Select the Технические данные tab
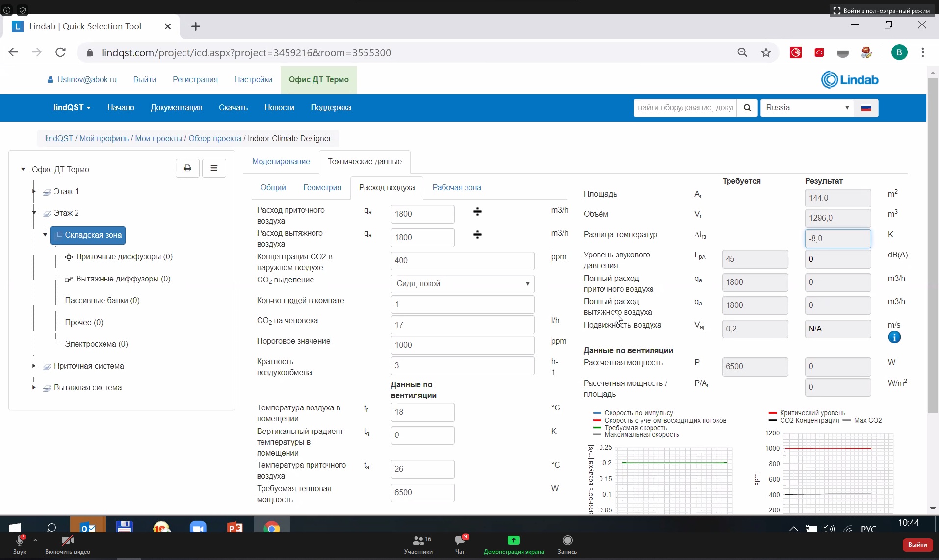The width and height of the screenshot is (939, 560). click(x=365, y=162)
